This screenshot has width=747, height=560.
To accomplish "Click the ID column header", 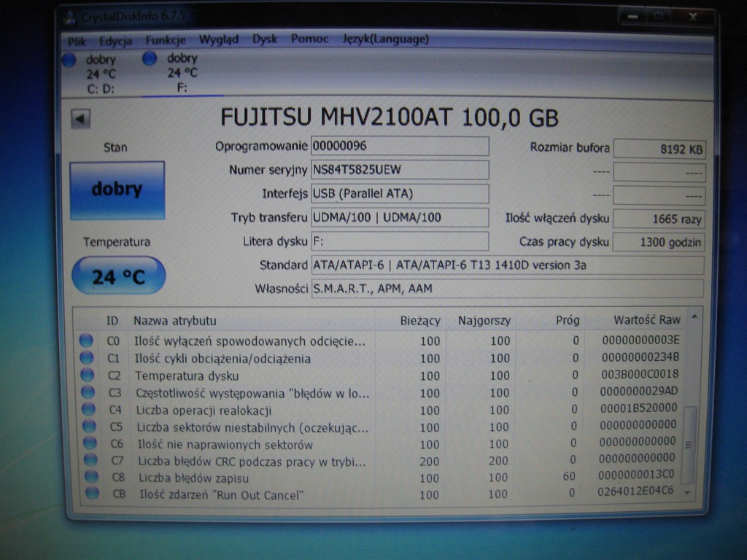I will coord(112,321).
